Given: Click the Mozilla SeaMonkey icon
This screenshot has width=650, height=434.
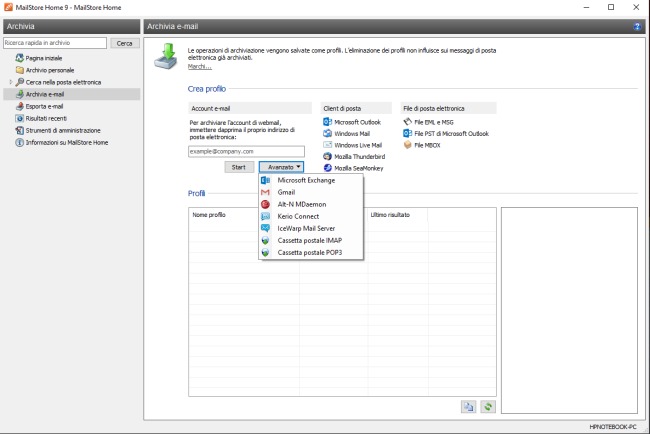Looking at the screenshot, I should tap(327, 168).
